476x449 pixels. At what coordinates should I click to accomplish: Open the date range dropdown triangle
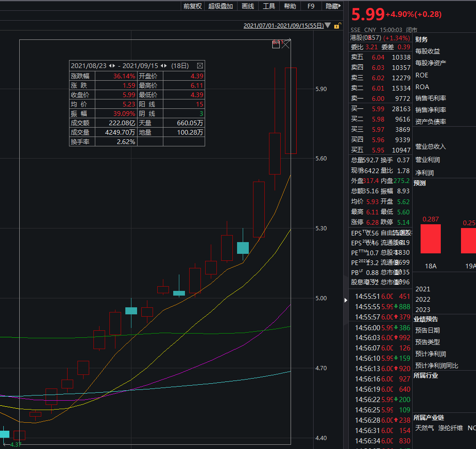(328, 26)
